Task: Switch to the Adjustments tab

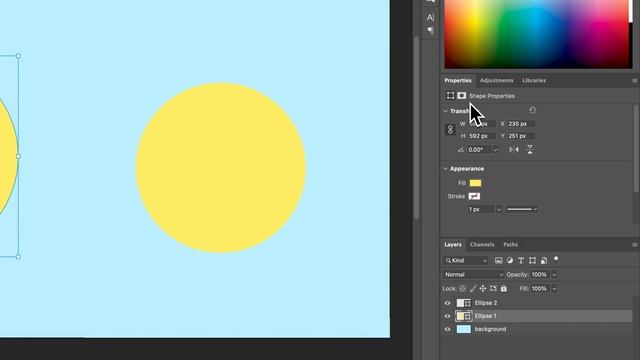Action: click(x=496, y=80)
